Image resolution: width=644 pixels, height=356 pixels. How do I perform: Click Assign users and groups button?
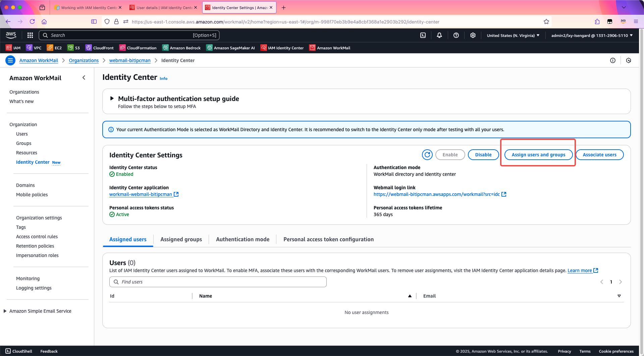pos(538,155)
